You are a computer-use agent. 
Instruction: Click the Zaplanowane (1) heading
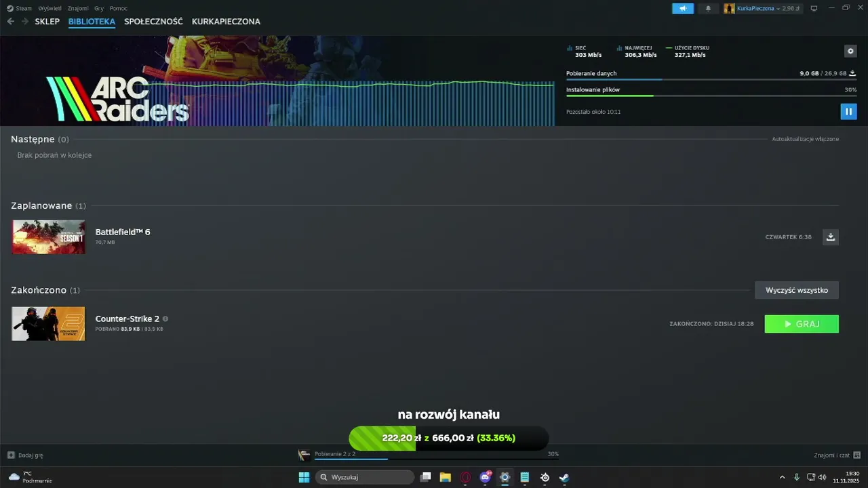coord(48,205)
